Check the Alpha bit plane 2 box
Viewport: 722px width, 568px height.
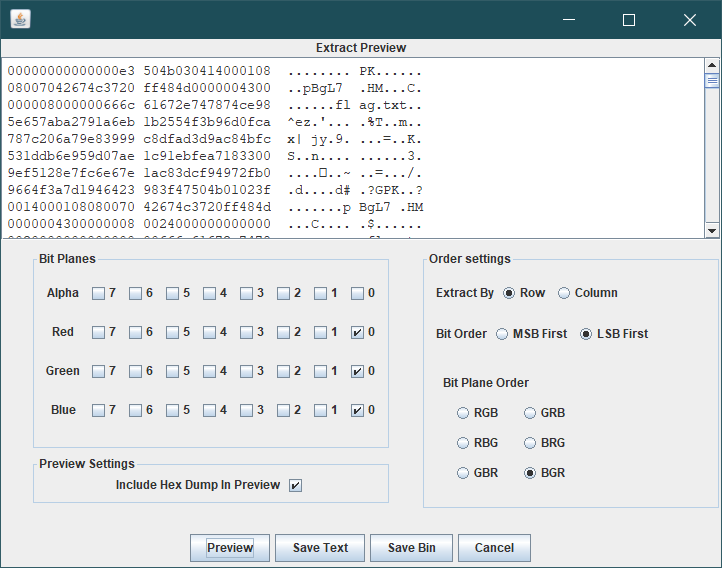[x=283, y=293]
